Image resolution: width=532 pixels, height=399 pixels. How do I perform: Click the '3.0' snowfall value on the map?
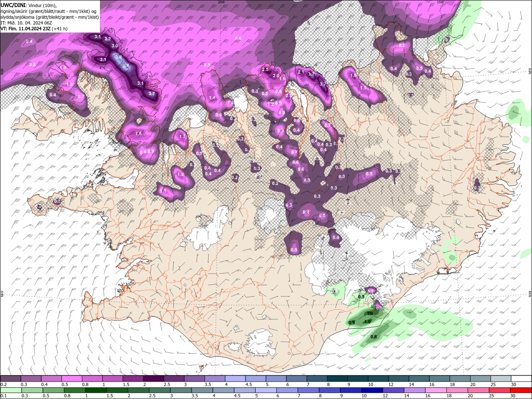click(x=115, y=46)
